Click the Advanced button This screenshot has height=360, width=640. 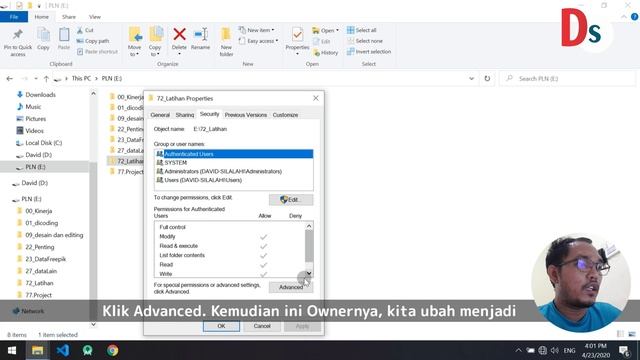(291, 287)
